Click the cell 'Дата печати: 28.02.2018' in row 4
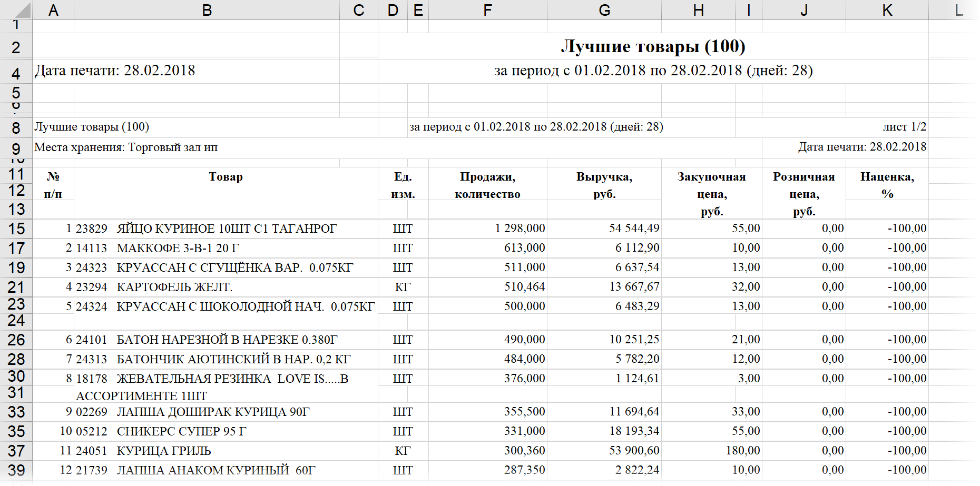 click(186, 71)
